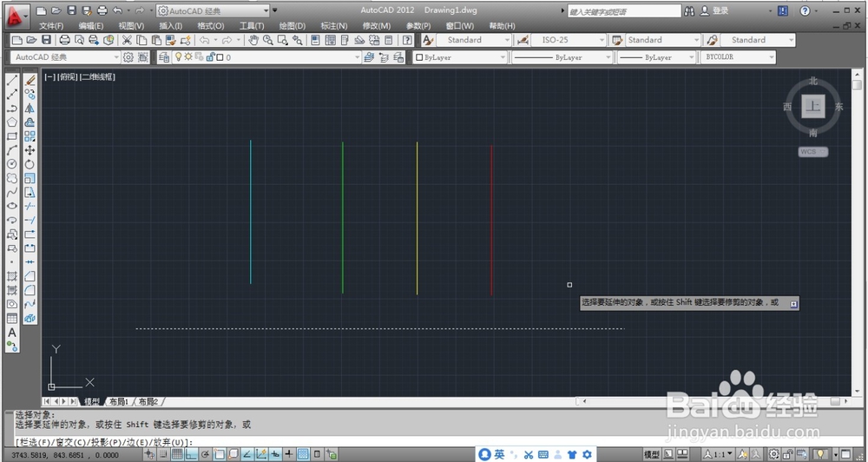
Task: Open the QuickCalc calculator icon
Action: click(389, 40)
